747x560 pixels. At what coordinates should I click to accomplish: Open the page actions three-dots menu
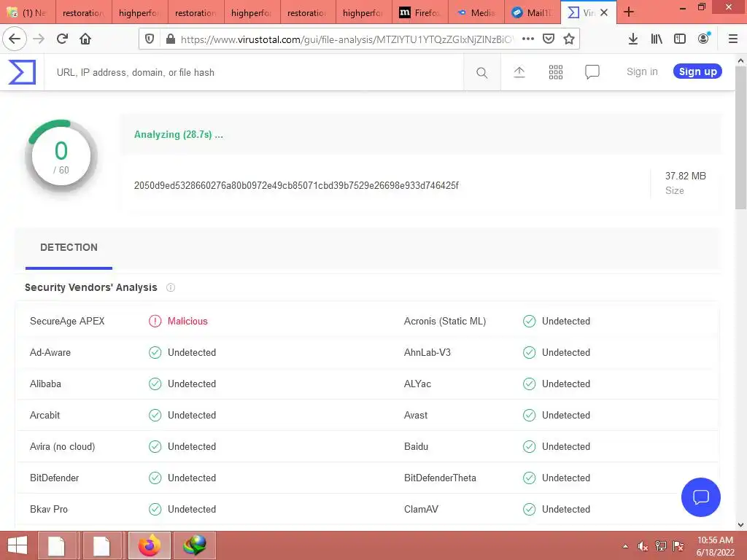pos(528,39)
